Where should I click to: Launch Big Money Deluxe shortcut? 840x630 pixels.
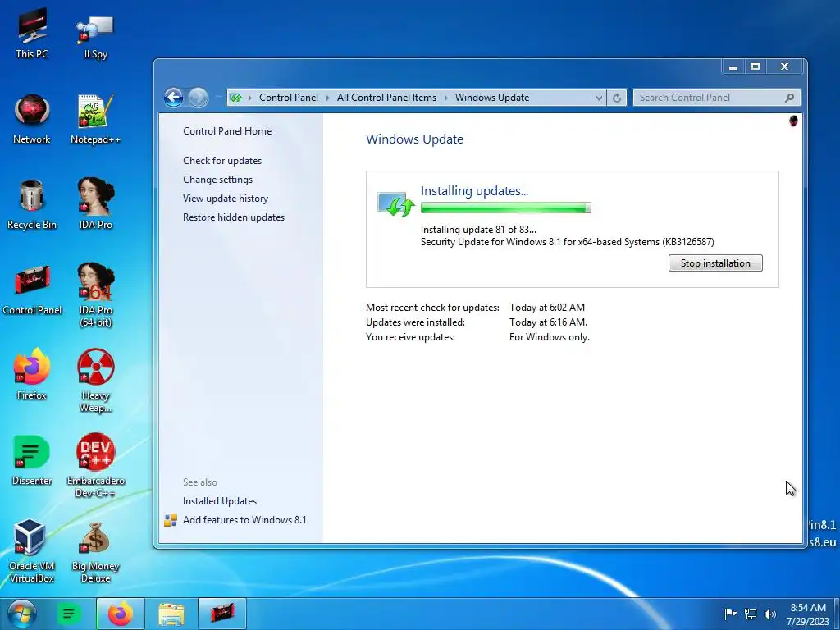click(x=95, y=552)
